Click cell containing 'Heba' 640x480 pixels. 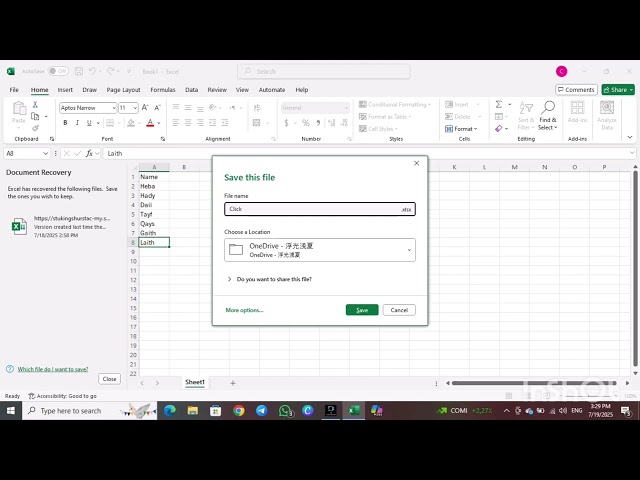click(154, 186)
